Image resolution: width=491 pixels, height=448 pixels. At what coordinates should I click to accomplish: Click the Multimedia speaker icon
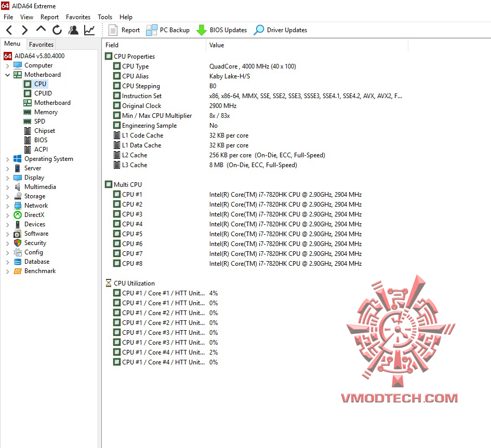(18, 187)
